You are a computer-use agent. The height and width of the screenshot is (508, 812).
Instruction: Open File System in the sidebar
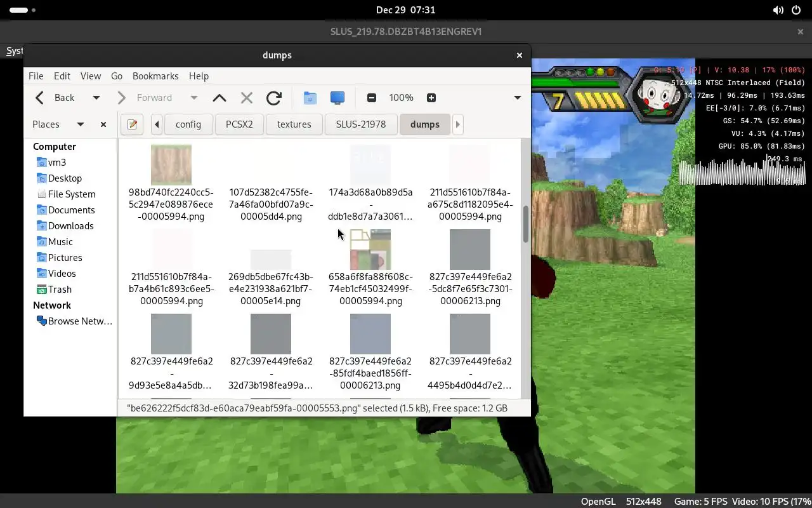[x=70, y=194]
